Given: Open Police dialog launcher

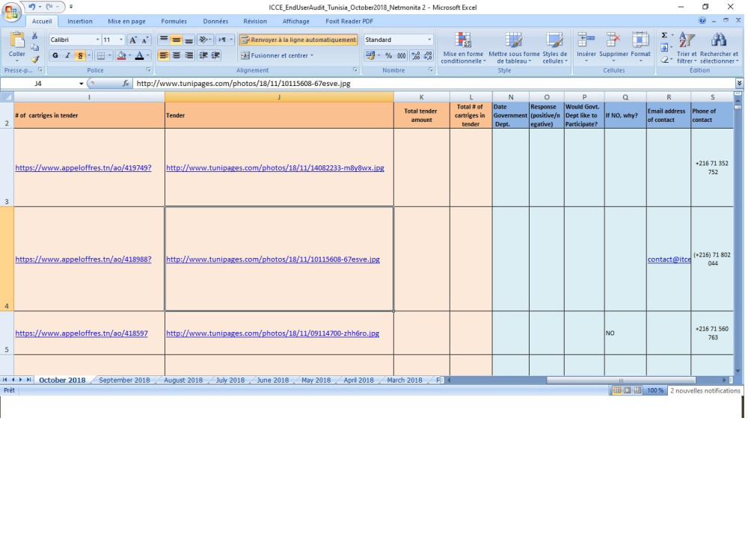Looking at the screenshot, I should (x=148, y=70).
